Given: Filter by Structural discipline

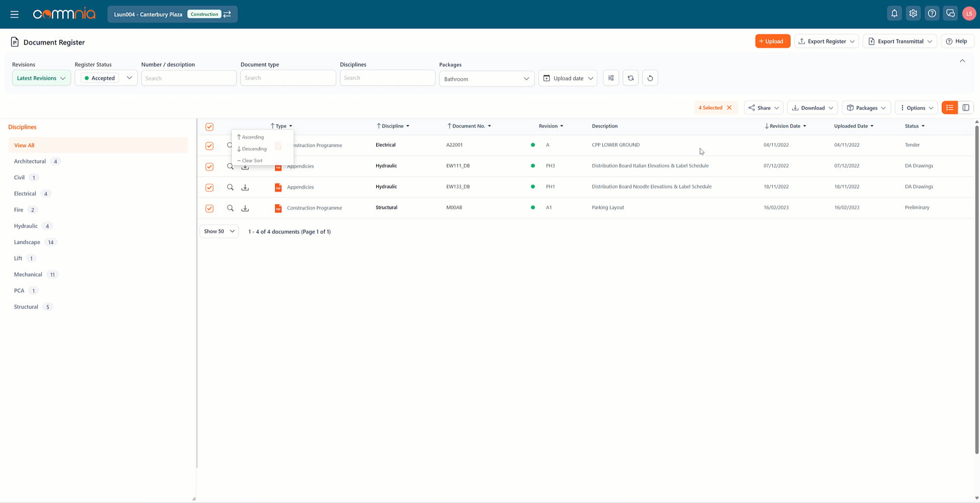Looking at the screenshot, I should 26,307.
